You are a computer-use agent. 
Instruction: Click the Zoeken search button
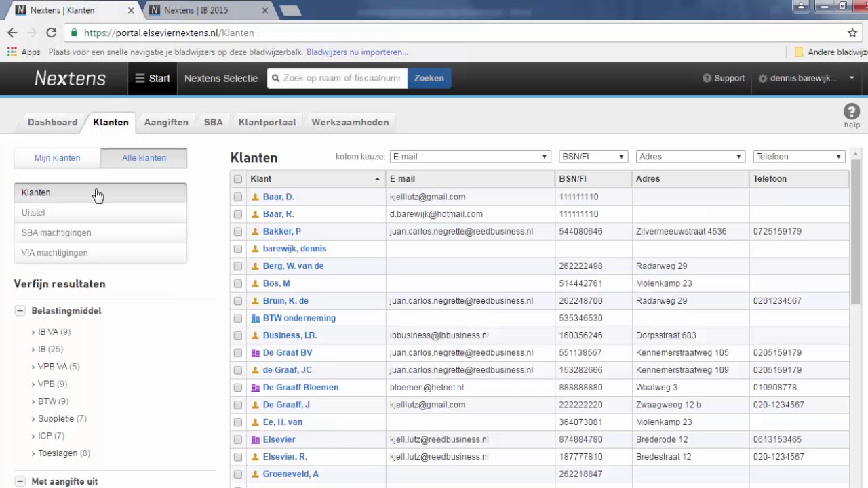[429, 78]
